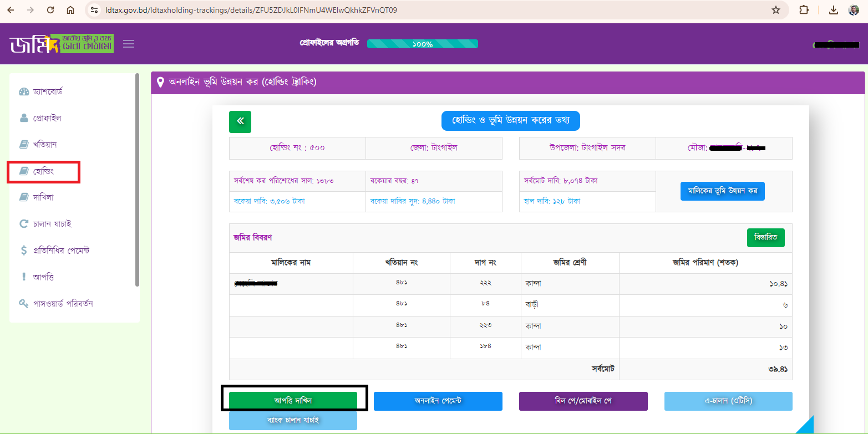Open the browser extensions puzzle icon
The height and width of the screenshot is (434, 868).
click(x=804, y=10)
